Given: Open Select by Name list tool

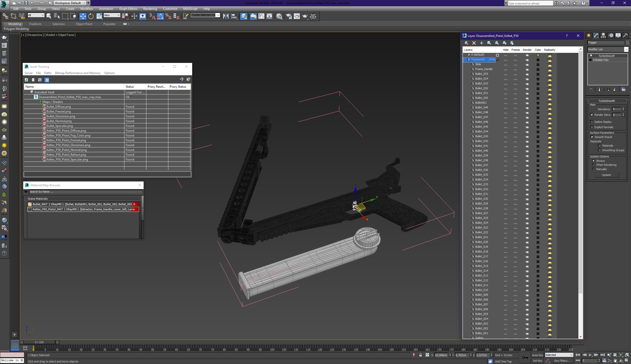Looking at the screenshot, I should click(57, 16).
